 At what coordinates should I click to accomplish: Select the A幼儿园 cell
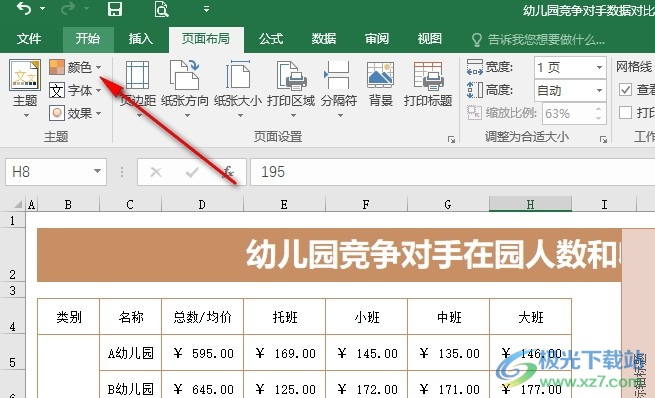click(130, 353)
